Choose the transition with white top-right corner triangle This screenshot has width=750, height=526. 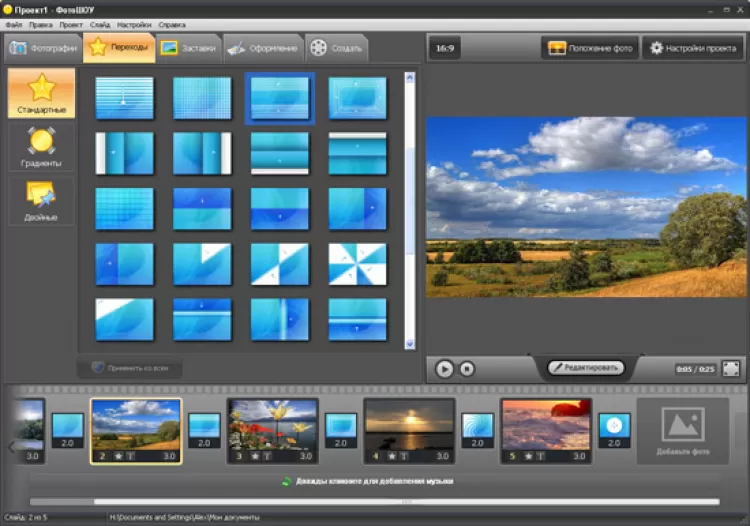click(x=202, y=264)
